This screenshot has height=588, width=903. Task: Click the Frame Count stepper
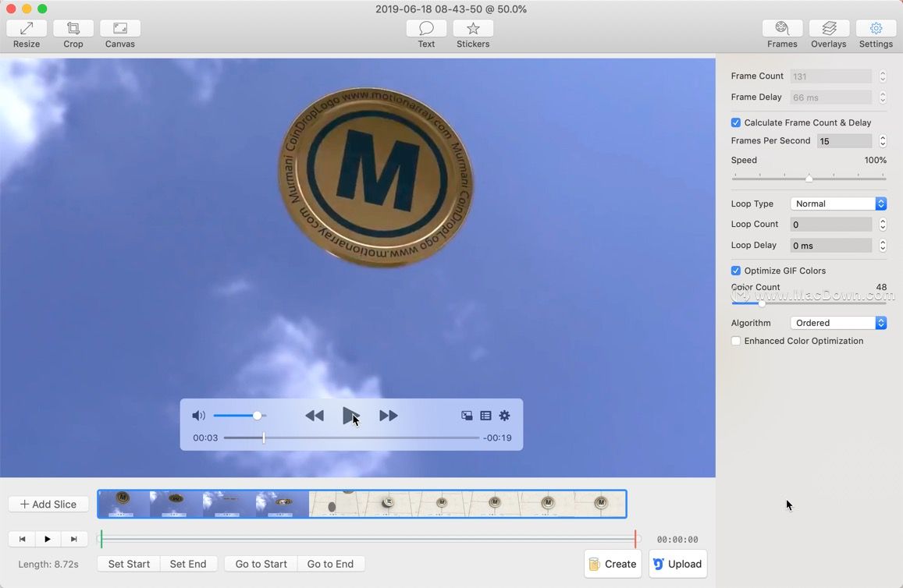tap(882, 76)
